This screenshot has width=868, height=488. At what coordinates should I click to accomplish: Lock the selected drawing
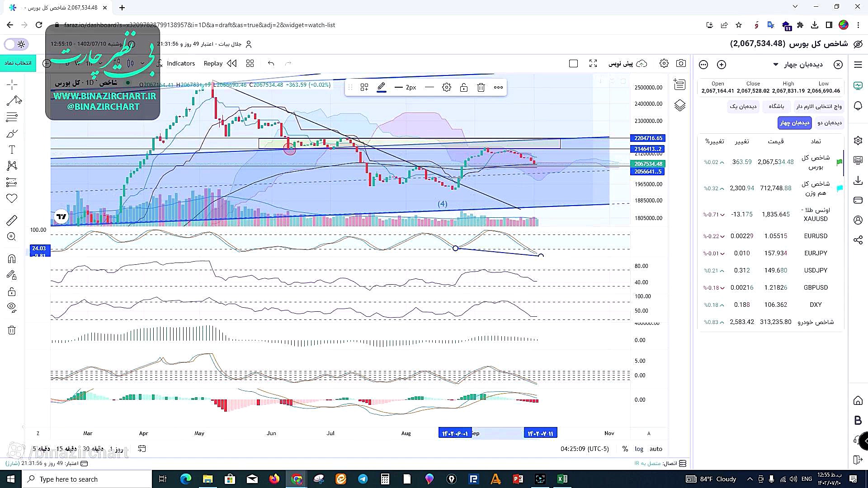tap(464, 88)
